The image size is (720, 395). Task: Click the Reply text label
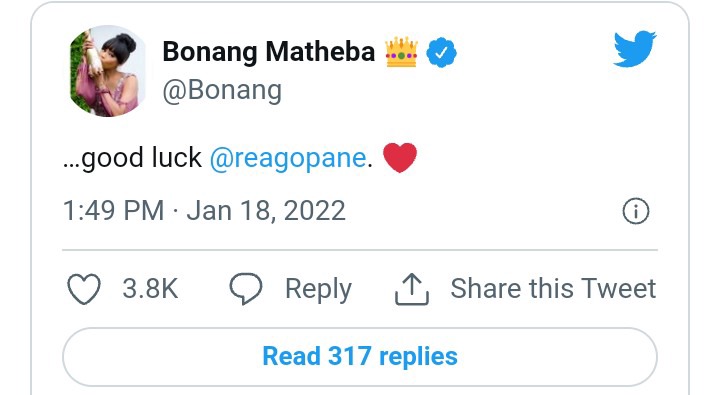click(318, 290)
